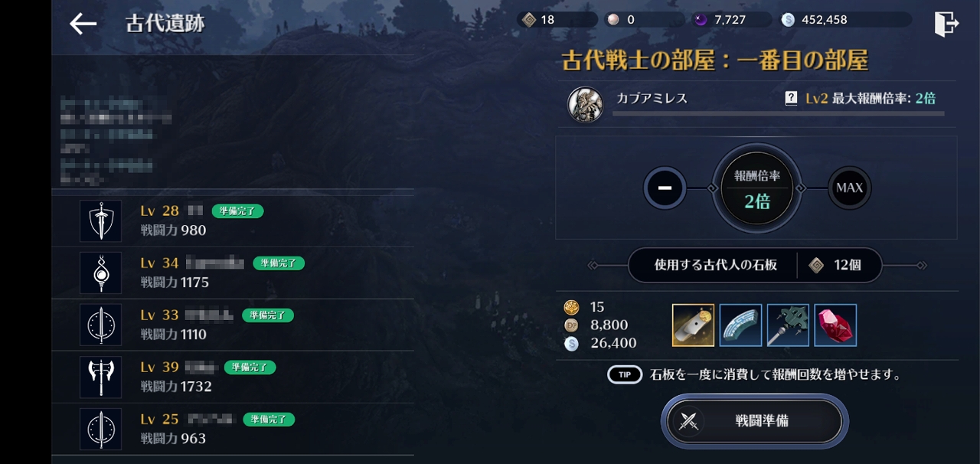This screenshot has height=464, width=980.
Task: Open the question mark help icon
Action: [792, 99]
